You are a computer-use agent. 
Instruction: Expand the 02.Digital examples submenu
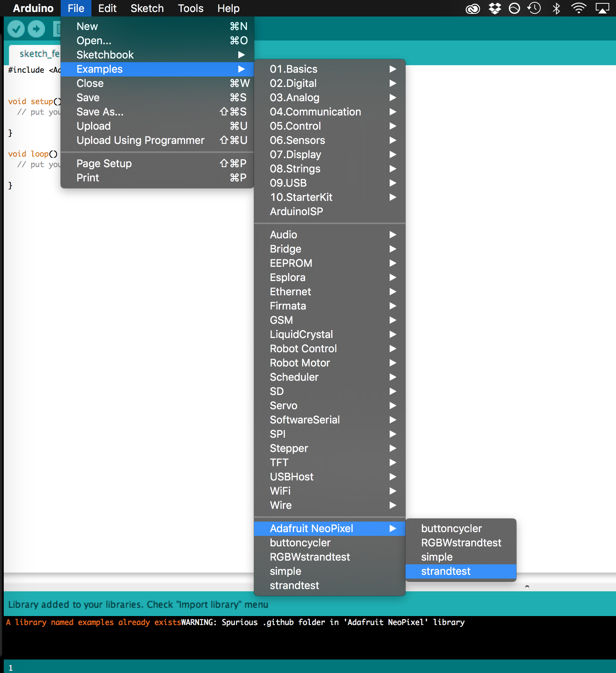pos(330,83)
